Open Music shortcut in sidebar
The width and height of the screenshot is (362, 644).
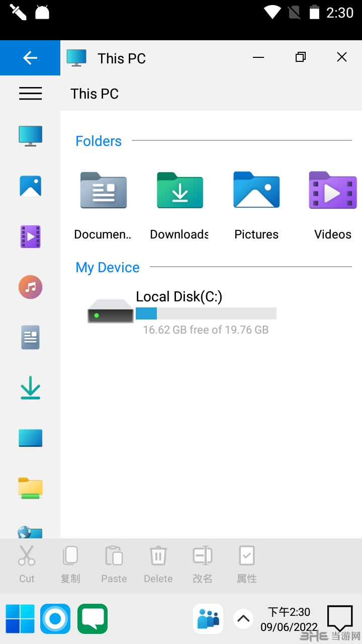(x=30, y=287)
